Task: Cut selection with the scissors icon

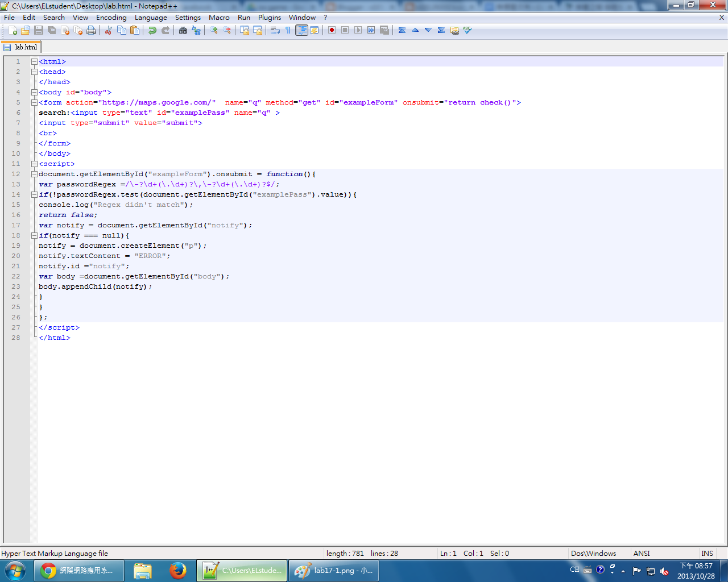Action: pyautogui.click(x=108, y=30)
